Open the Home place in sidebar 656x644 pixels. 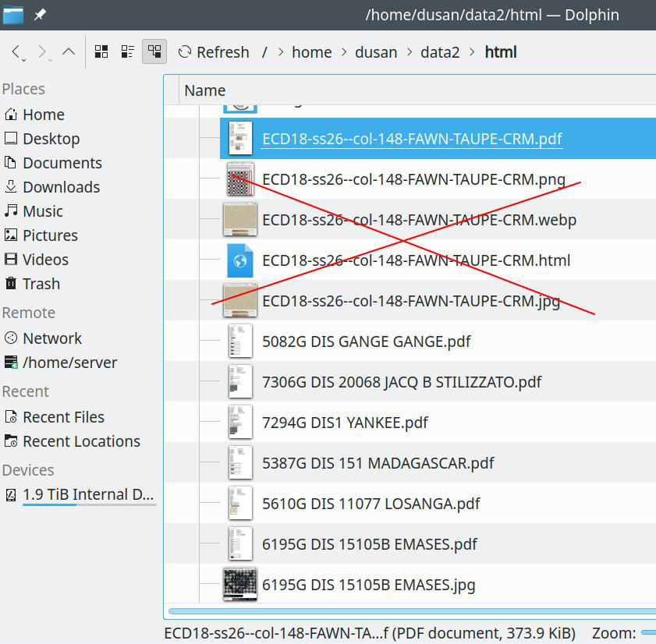tap(43, 115)
